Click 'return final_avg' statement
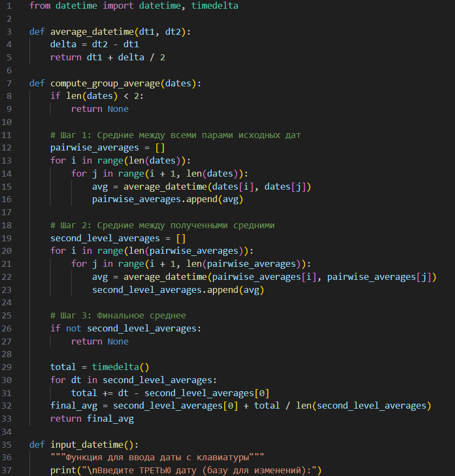This screenshot has height=476, width=455. [92, 419]
